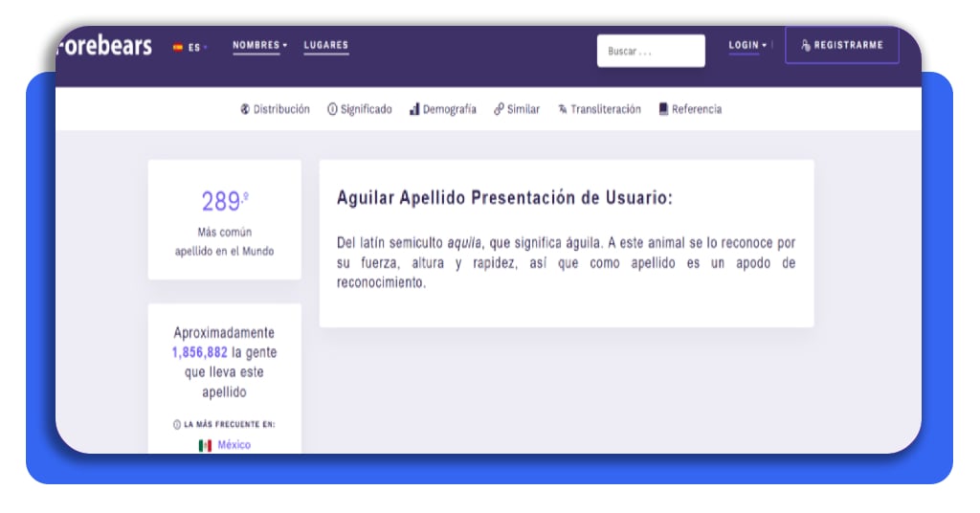Click the Buscar search field
Image resolution: width=980 pixels, height=513 pixels.
651,51
